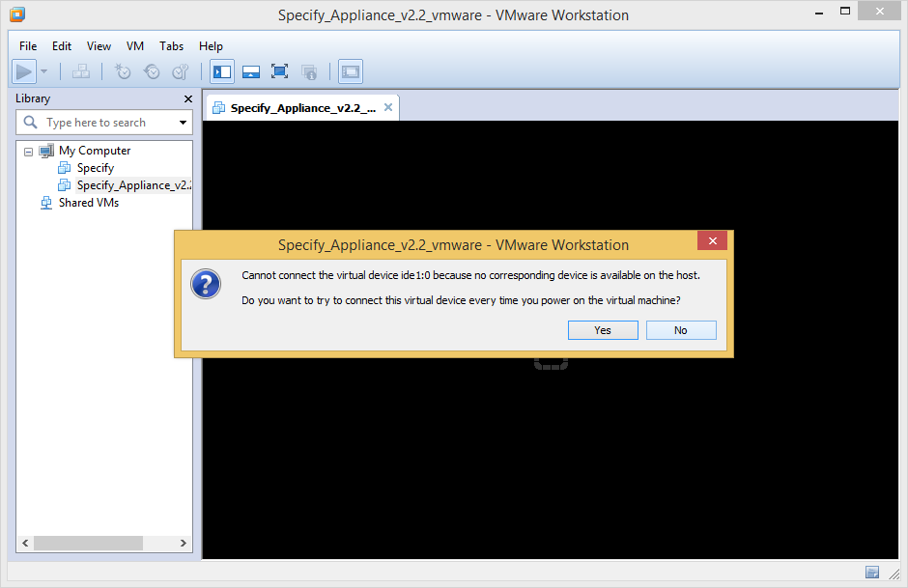Open the Help menu
Viewport: 908px width, 588px height.
(x=211, y=46)
